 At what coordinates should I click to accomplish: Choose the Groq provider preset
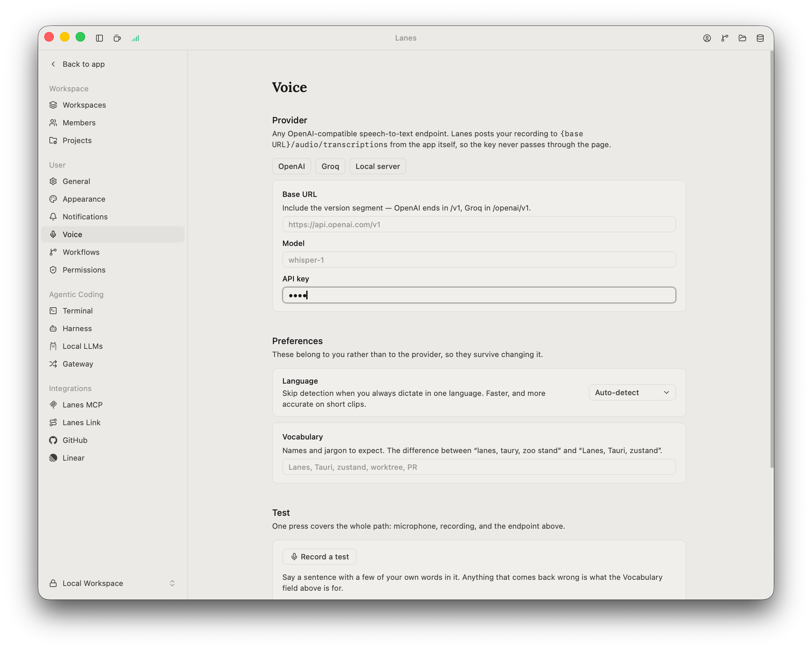(x=330, y=167)
